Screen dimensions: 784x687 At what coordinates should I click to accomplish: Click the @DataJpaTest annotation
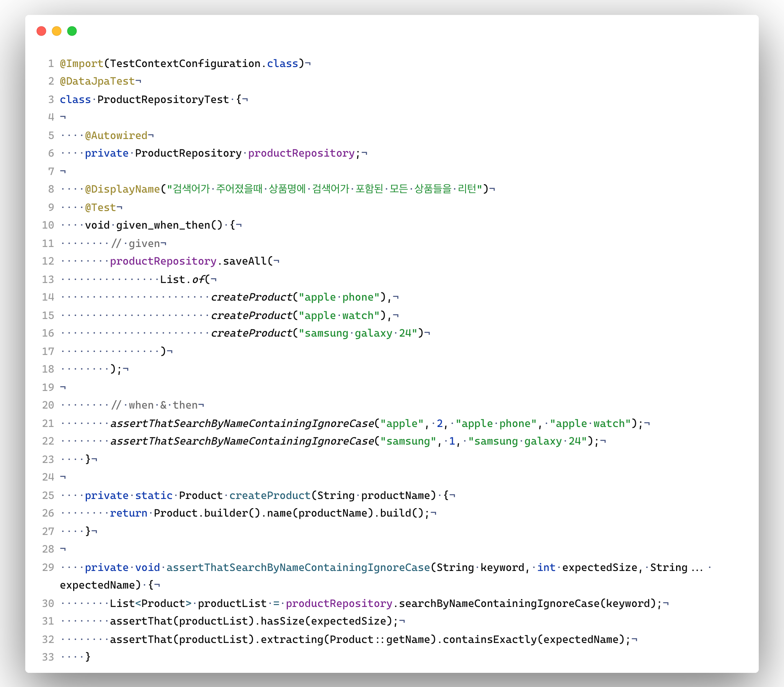pyautogui.click(x=97, y=81)
